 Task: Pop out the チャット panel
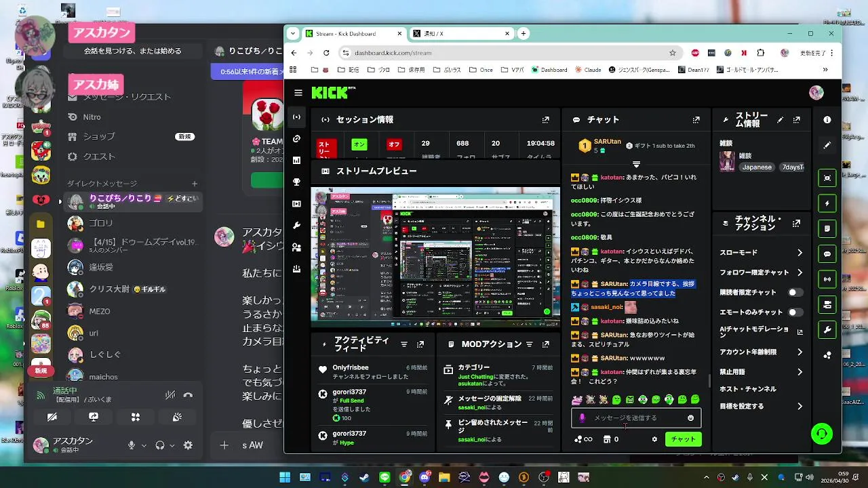point(696,120)
